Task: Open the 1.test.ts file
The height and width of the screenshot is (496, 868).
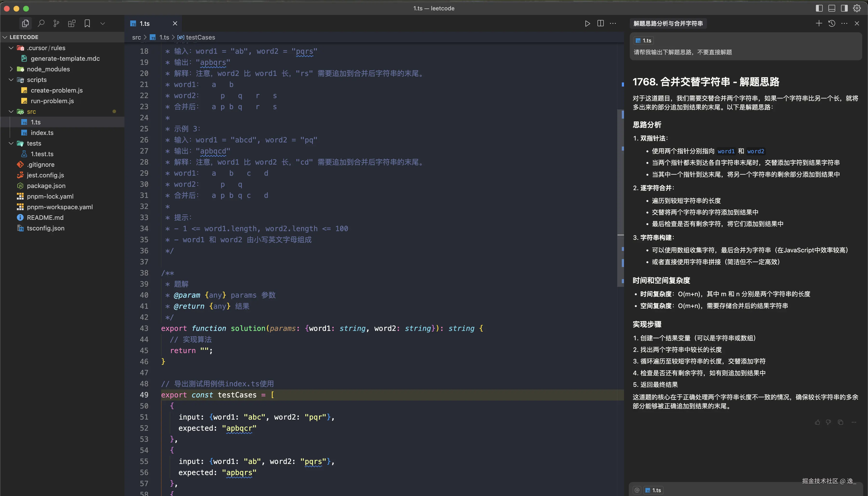Action: [42, 154]
